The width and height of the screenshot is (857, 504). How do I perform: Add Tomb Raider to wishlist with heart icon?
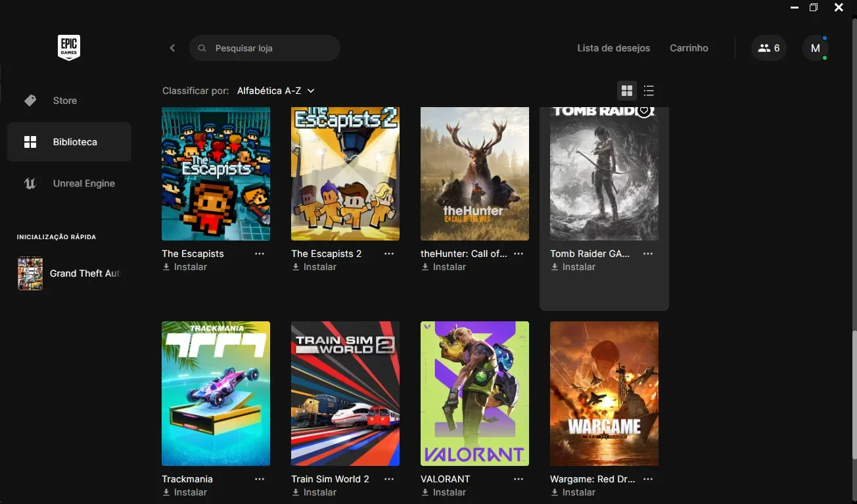pyautogui.click(x=645, y=111)
